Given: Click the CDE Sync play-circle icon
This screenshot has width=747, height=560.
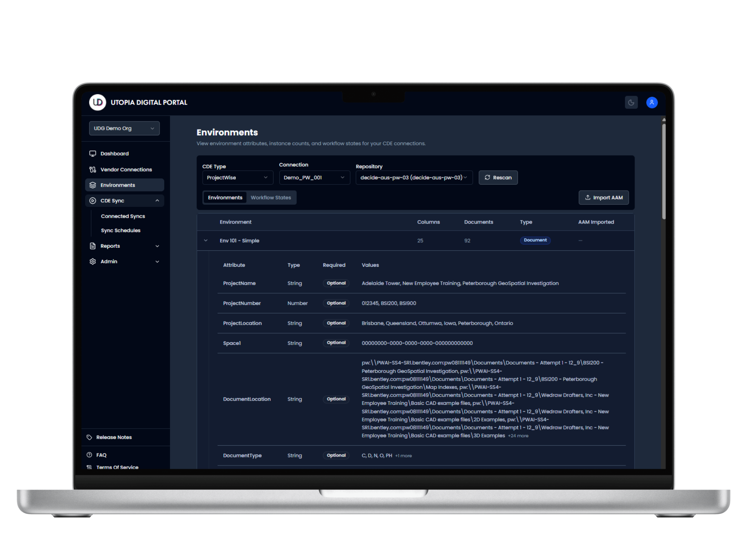Looking at the screenshot, I should (x=93, y=201).
